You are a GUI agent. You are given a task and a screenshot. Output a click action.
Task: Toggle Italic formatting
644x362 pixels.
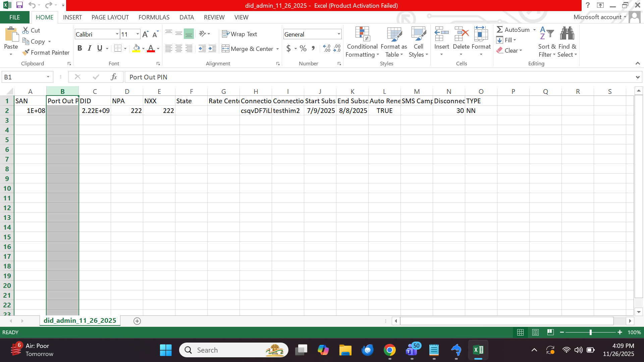[90, 48]
